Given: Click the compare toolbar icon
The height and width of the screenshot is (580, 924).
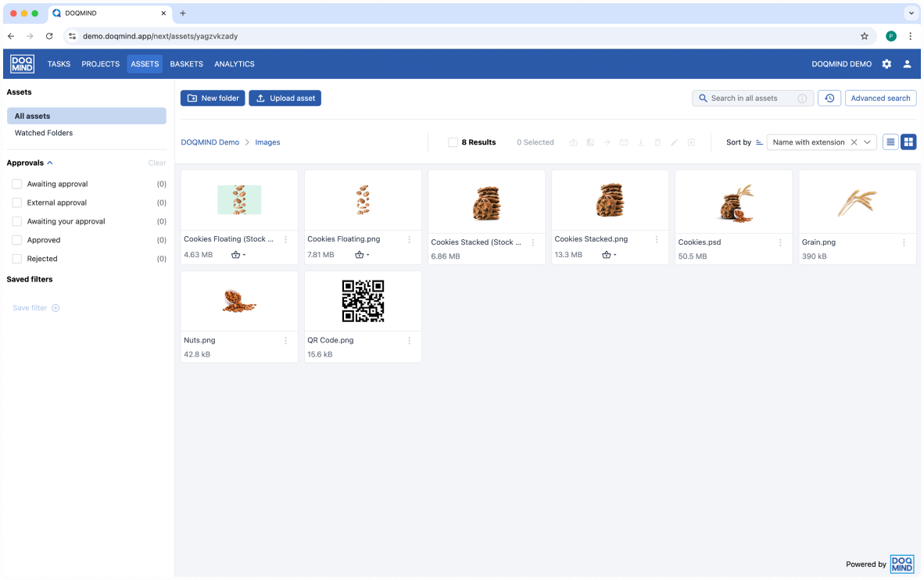Looking at the screenshot, I should coord(590,142).
